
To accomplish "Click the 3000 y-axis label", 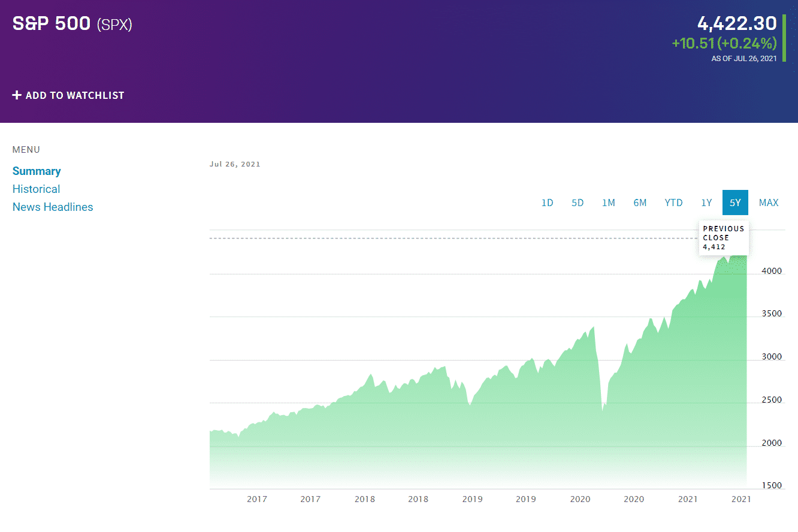I will (x=772, y=357).
